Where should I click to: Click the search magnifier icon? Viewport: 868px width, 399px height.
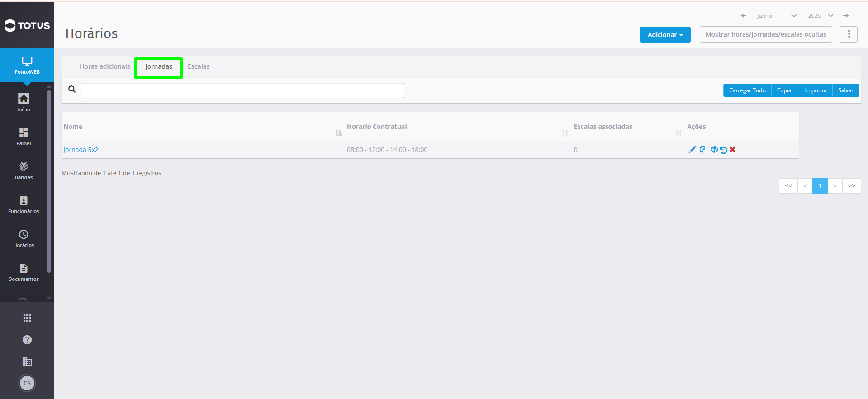pyautogui.click(x=72, y=89)
